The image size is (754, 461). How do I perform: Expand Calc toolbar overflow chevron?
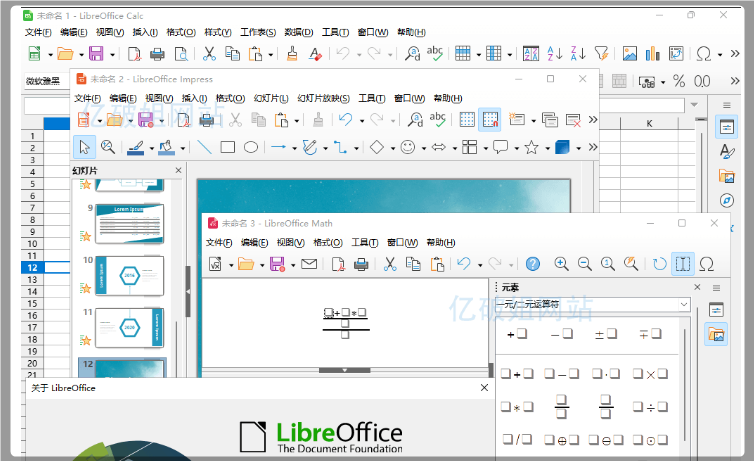click(735, 53)
